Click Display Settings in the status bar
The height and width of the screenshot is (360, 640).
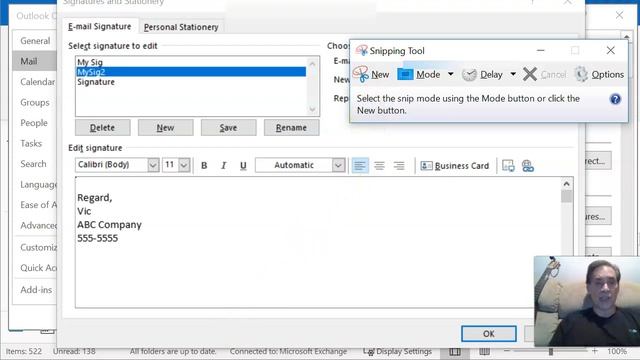[398, 351]
